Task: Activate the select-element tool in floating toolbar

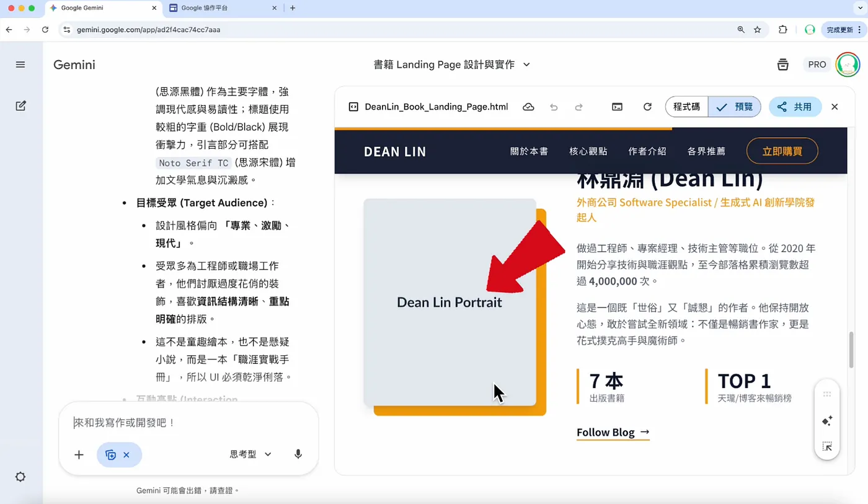Action: click(x=827, y=446)
